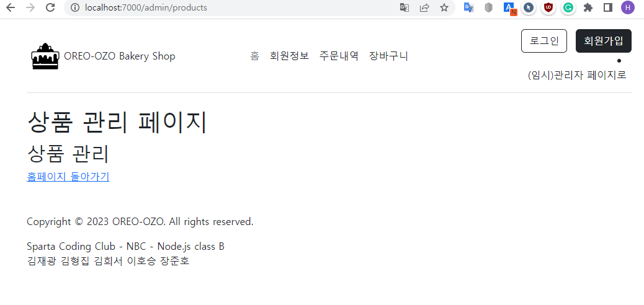Click the 회원가입 button
Screen dimensions: 644x305
click(x=604, y=41)
